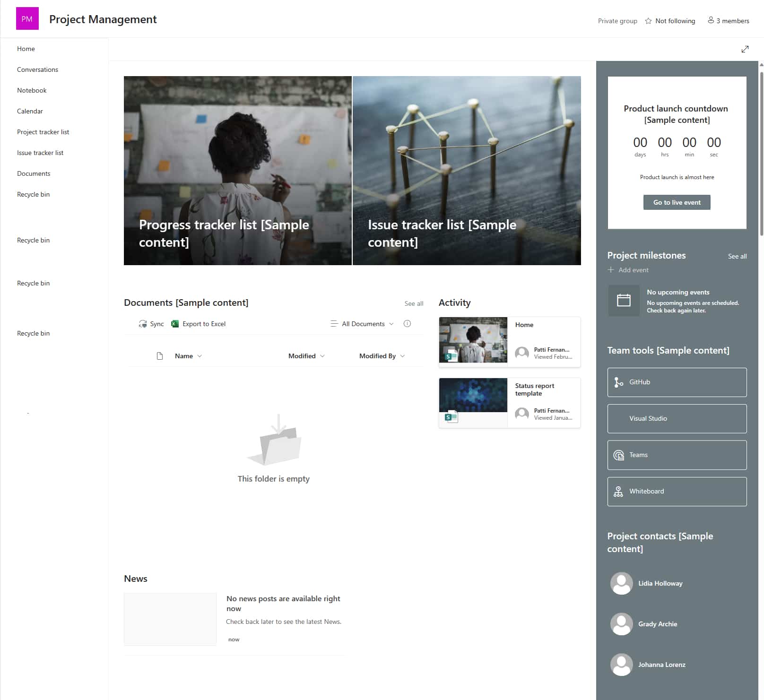Click the star icon to follow site
The height and width of the screenshot is (700, 764).
click(648, 21)
